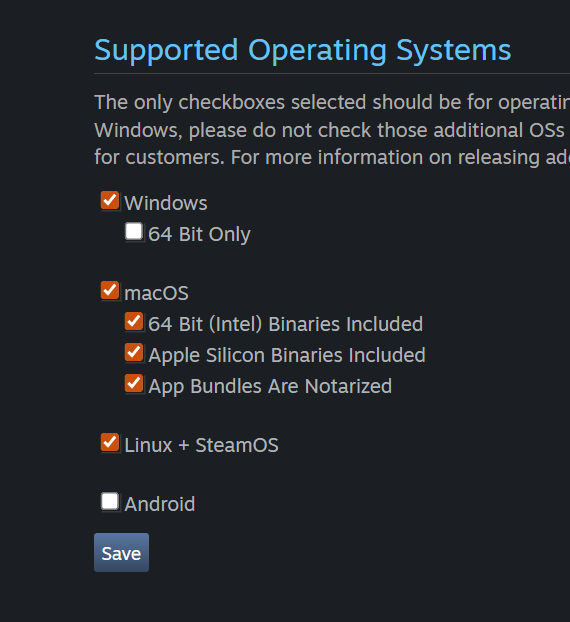Click the App Bundles Are Notarized label

pos(270,386)
